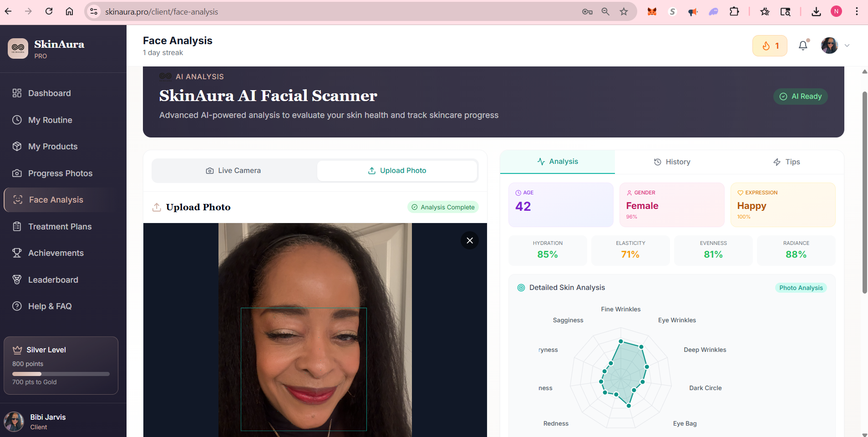Open the Tips tab
The image size is (868, 437).
(787, 162)
